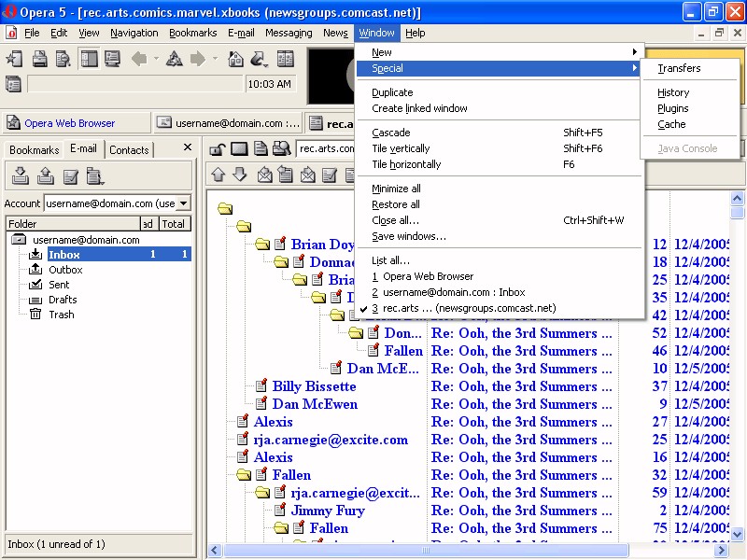Screen dimensions: 747x560
Task: Close the hotlist side panel
Action: tap(188, 147)
